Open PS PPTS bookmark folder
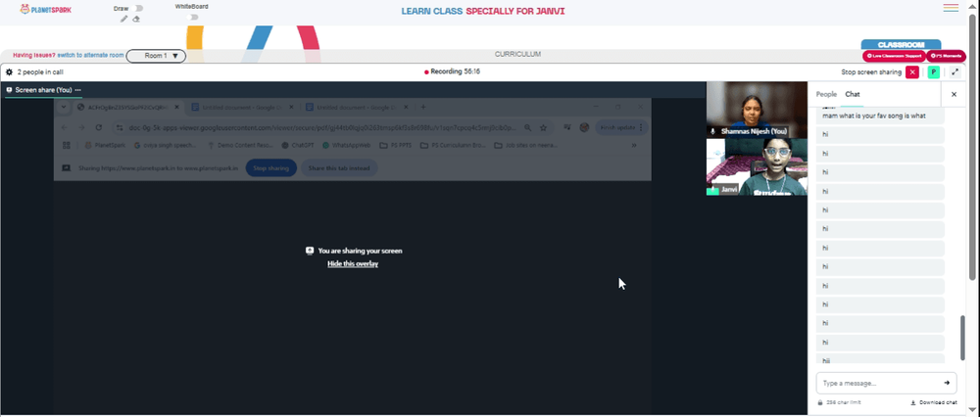Image resolution: width=980 pixels, height=417 pixels. point(396,146)
